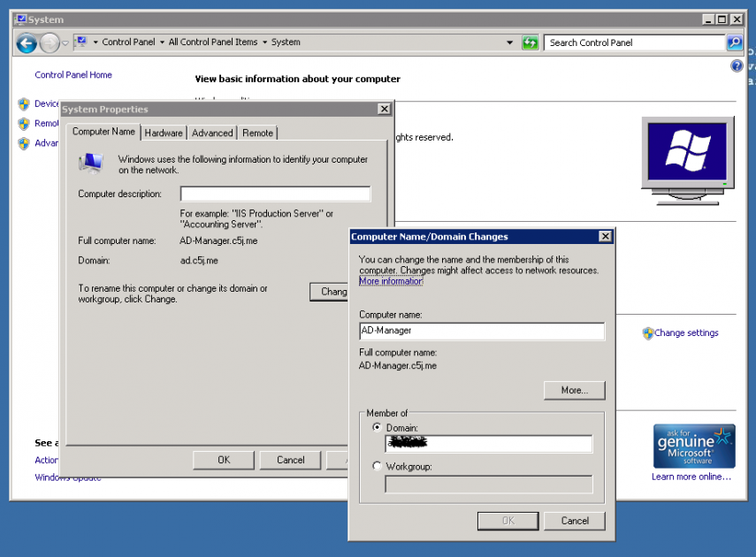Click the shield icon beside Change settings

coord(648,333)
